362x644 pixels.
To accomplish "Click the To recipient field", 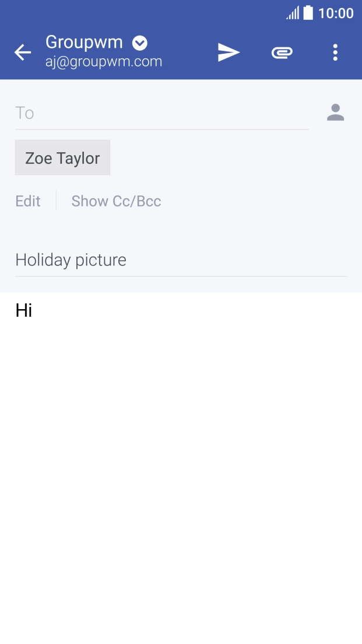I will click(162, 113).
